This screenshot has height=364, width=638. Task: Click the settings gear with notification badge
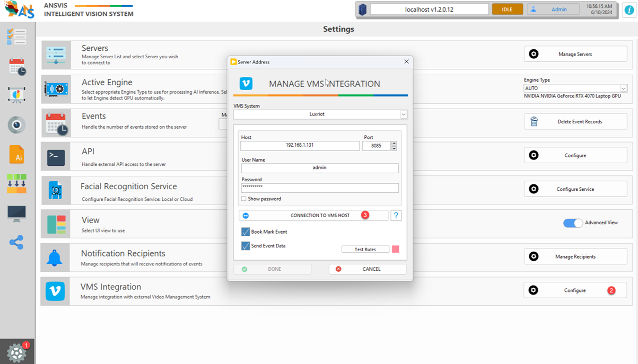pyautogui.click(x=17, y=352)
